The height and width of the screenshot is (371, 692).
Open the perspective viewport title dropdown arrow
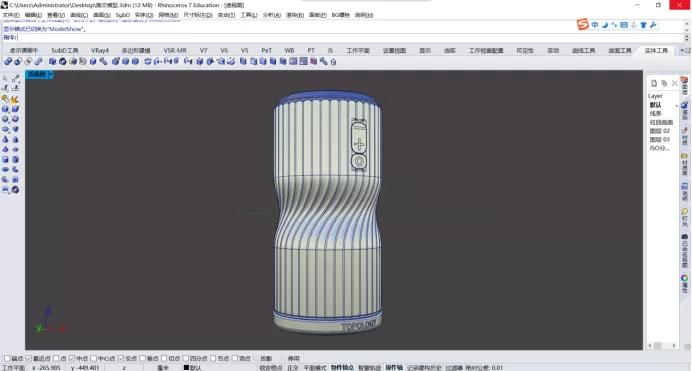[x=51, y=75]
